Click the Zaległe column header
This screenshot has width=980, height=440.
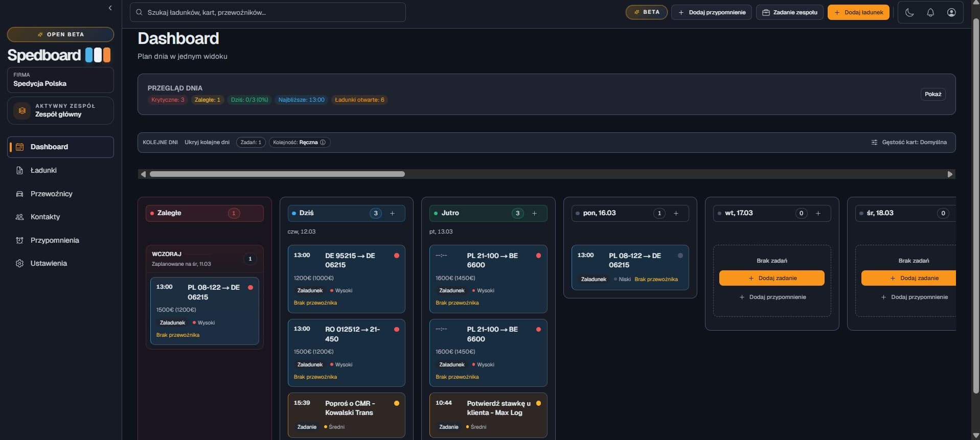pyautogui.click(x=204, y=213)
